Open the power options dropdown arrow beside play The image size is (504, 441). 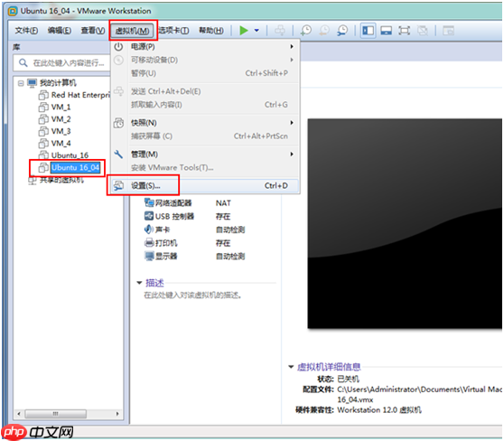coord(257,31)
